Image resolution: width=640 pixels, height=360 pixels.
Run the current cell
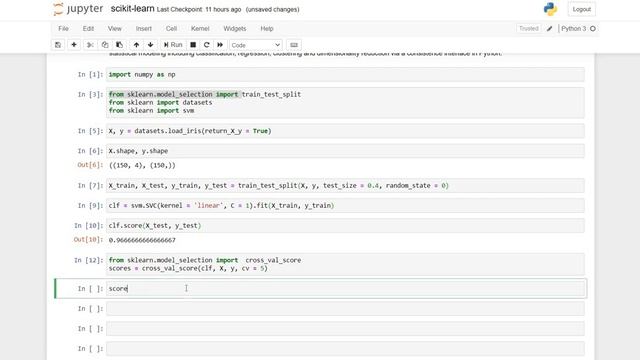tap(173, 45)
